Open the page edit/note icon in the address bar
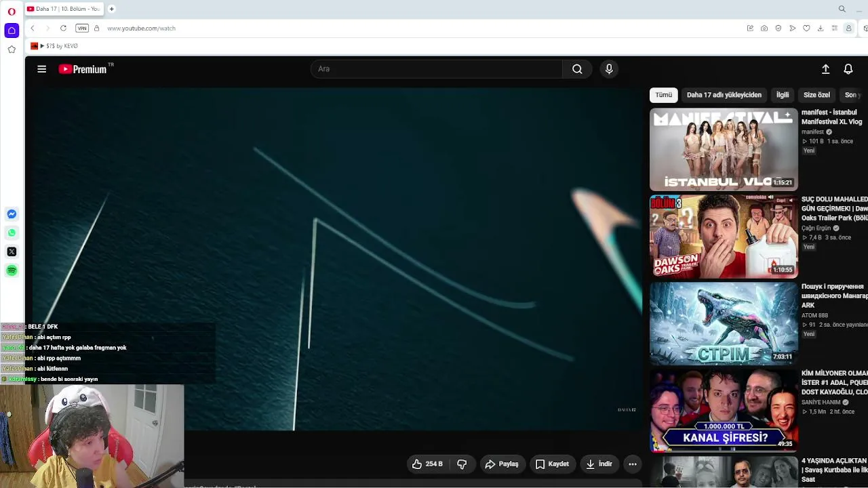This screenshot has height=488, width=868. click(x=750, y=28)
